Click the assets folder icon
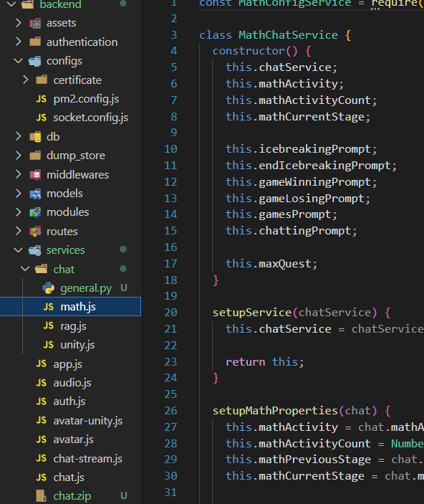The image size is (424, 504). tap(35, 23)
